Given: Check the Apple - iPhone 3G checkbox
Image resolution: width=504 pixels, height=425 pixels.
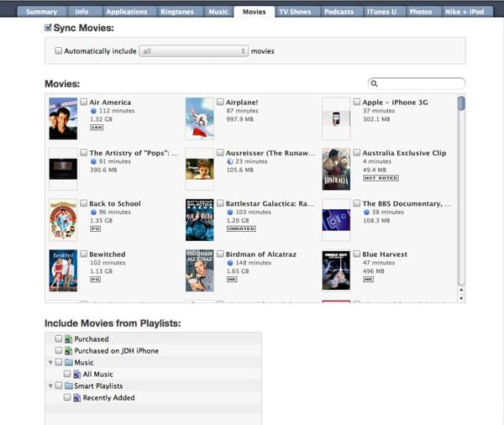Looking at the screenshot, I should 357,102.
